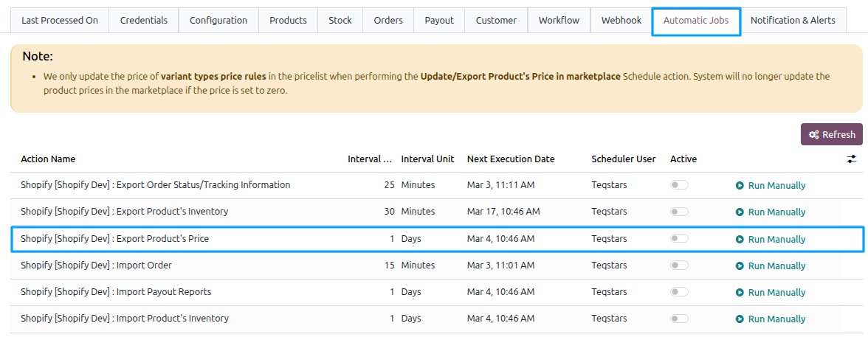Run Manually for Export Order Status/Tracking Information
This screenshot has width=868, height=354.
coord(770,185)
